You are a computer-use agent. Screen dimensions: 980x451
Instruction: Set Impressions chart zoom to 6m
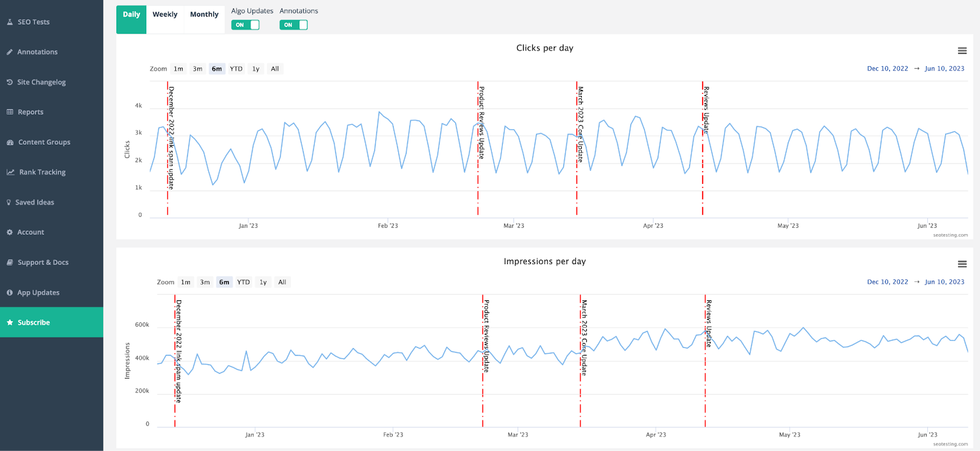pyautogui.click(x=224, y=282)
